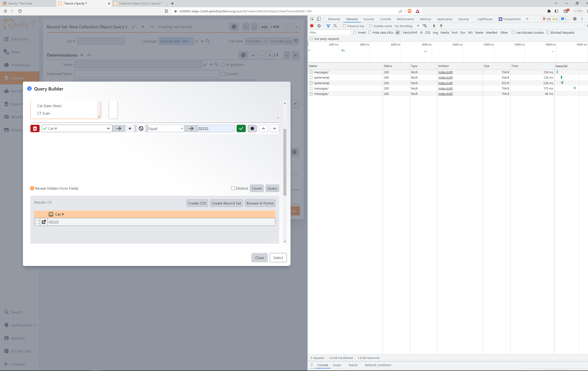Delete the Cat # query line with trash icon

click(x=35, y=128)
